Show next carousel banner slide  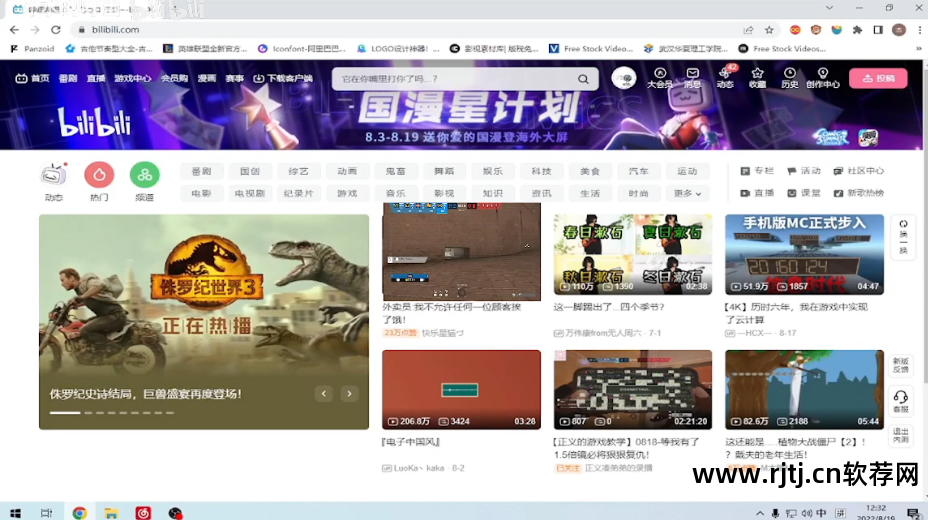point(349,393)
